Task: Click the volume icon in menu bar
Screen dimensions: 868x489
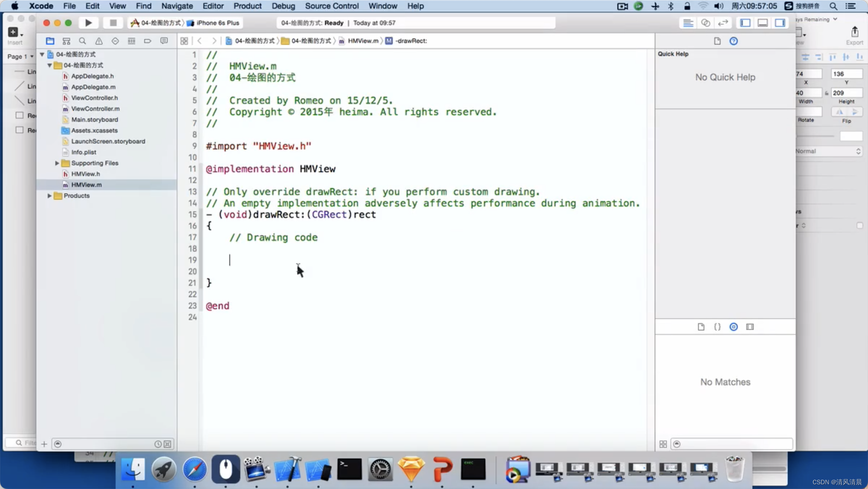Action: 719,6
